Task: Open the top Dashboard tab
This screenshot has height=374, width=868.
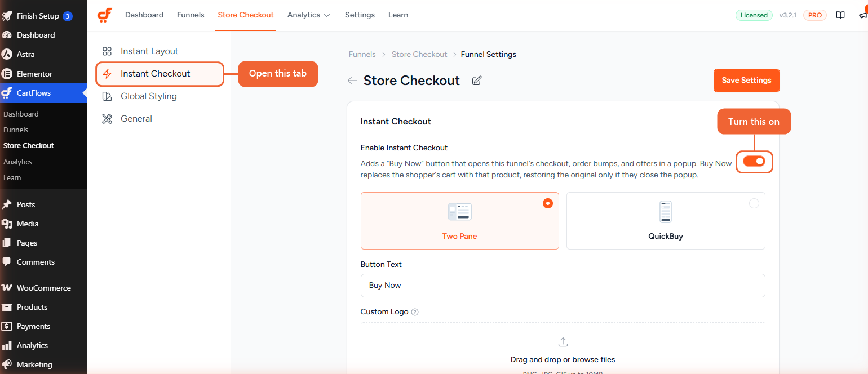Action: point(144,15)
